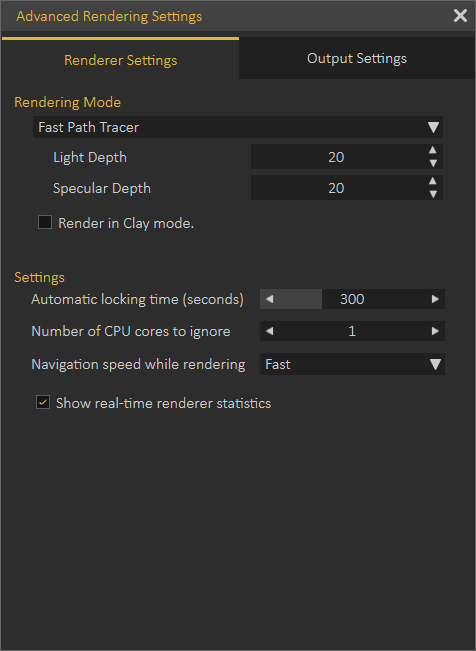Increase Light Depth with the up arrow
476x651 pixels.
tap(433, 150)
